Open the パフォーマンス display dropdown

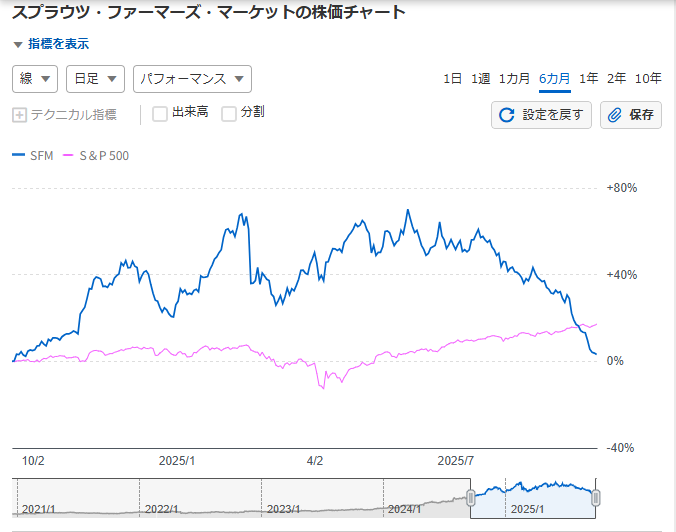coord(192,79)
